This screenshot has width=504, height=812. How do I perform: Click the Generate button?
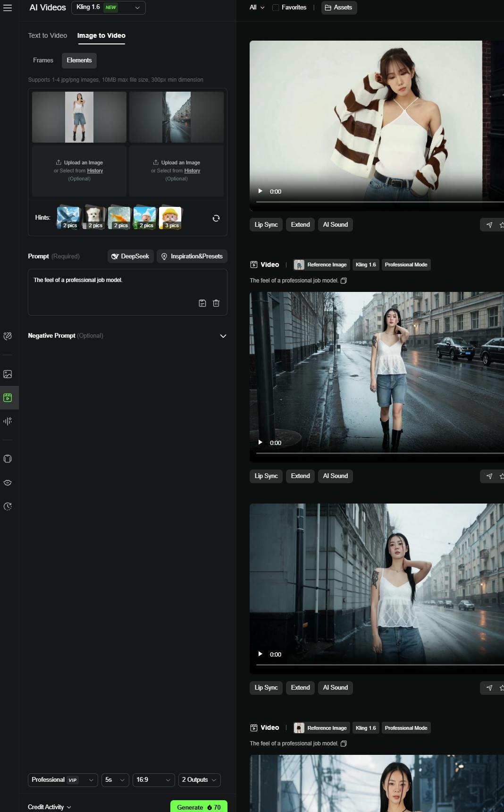coord(199,807)
